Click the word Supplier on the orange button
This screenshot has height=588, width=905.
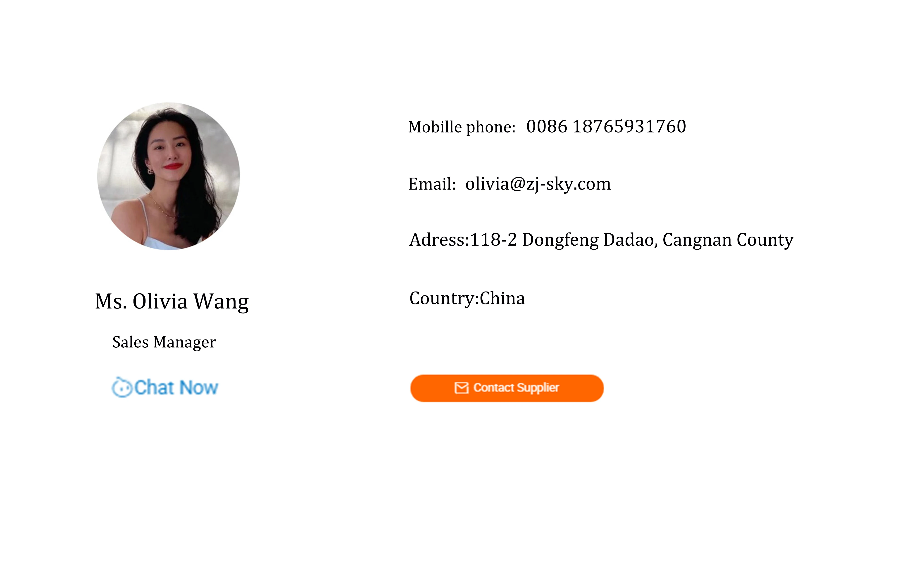538,388
